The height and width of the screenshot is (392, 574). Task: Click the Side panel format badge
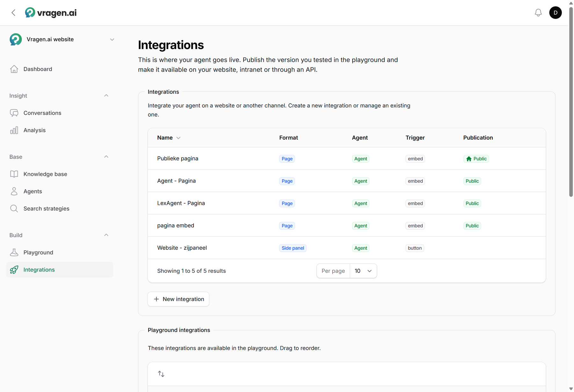(x=293, y=248)
